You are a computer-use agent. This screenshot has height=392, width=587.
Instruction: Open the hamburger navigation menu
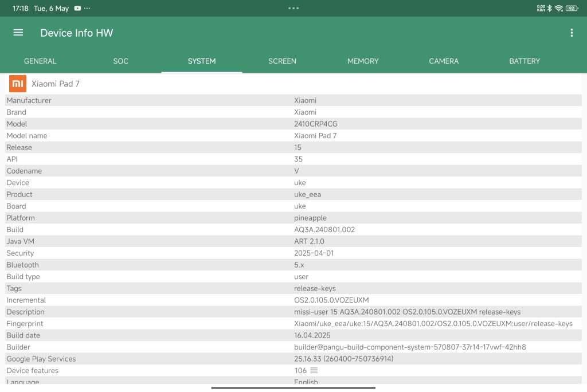click(18, 33)
